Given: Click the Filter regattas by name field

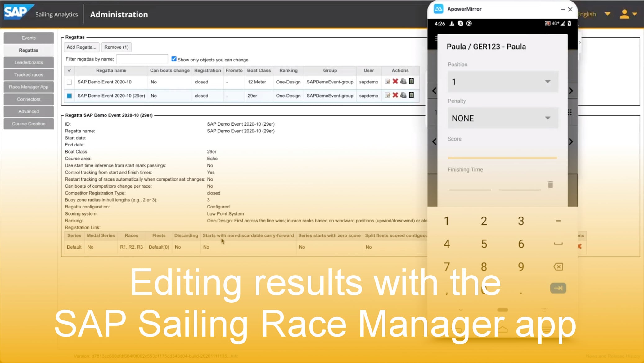Looking at the screenshot, I should tap(142, 59).
